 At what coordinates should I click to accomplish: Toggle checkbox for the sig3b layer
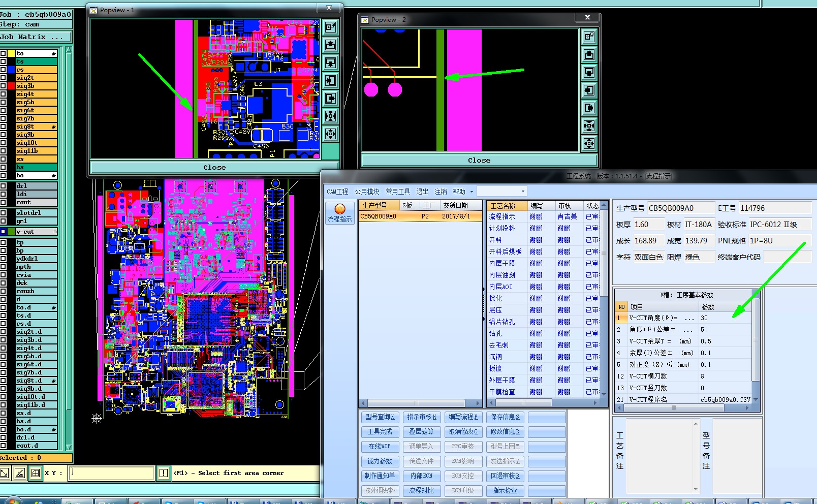pyautogui.click(x=3, y=86)
